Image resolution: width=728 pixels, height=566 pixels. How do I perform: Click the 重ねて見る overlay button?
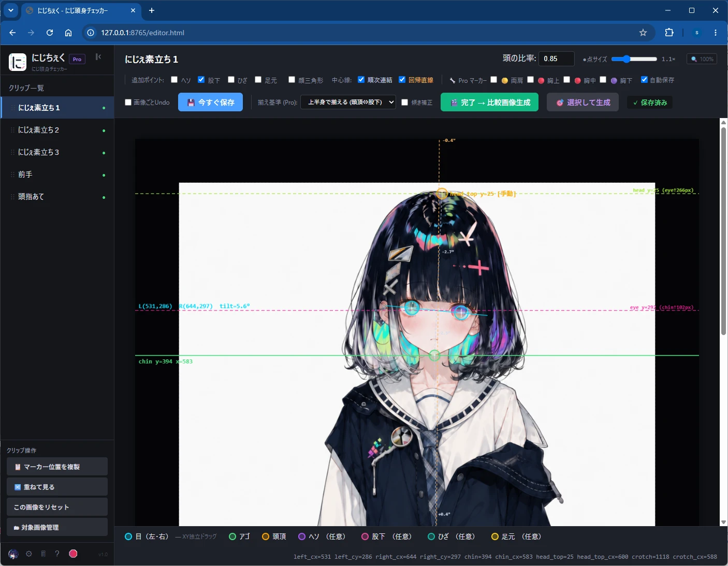click(57, 487)
